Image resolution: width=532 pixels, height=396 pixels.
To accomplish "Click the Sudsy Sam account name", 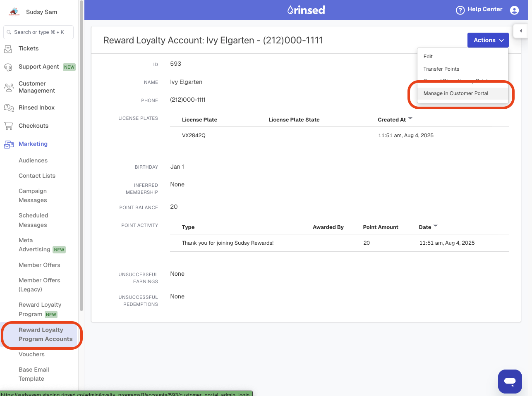I will click(x=42, y=12).
